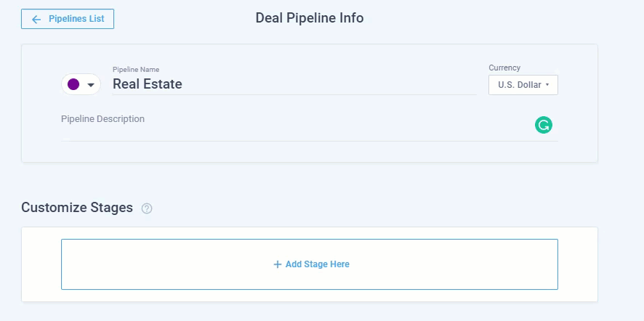
Task: Click into the Pipeline Description field
Action: point(291,129)
